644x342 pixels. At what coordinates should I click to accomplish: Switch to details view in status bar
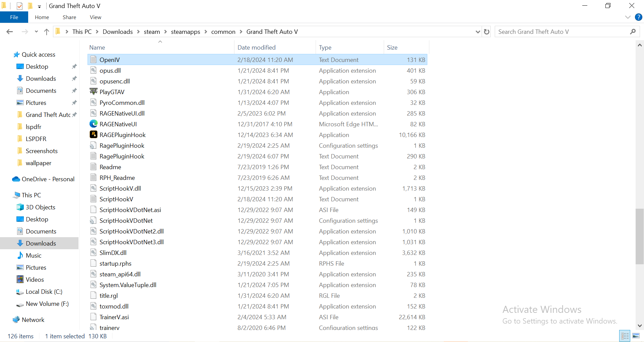(x=625, y=336)
